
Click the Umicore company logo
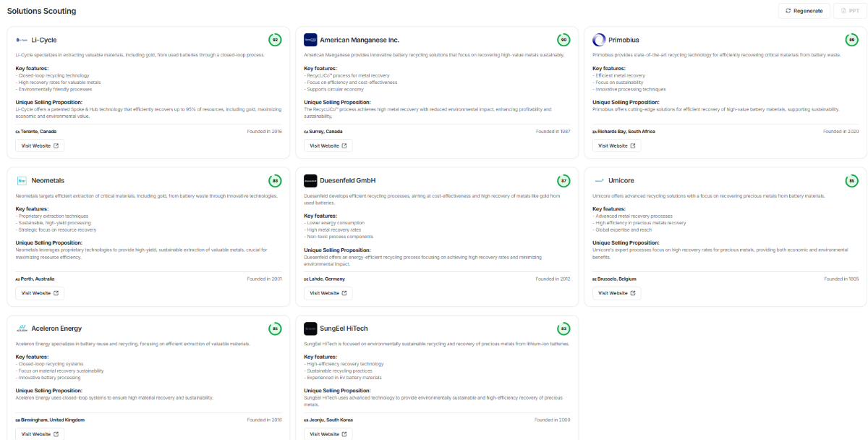tap(599, 181)
